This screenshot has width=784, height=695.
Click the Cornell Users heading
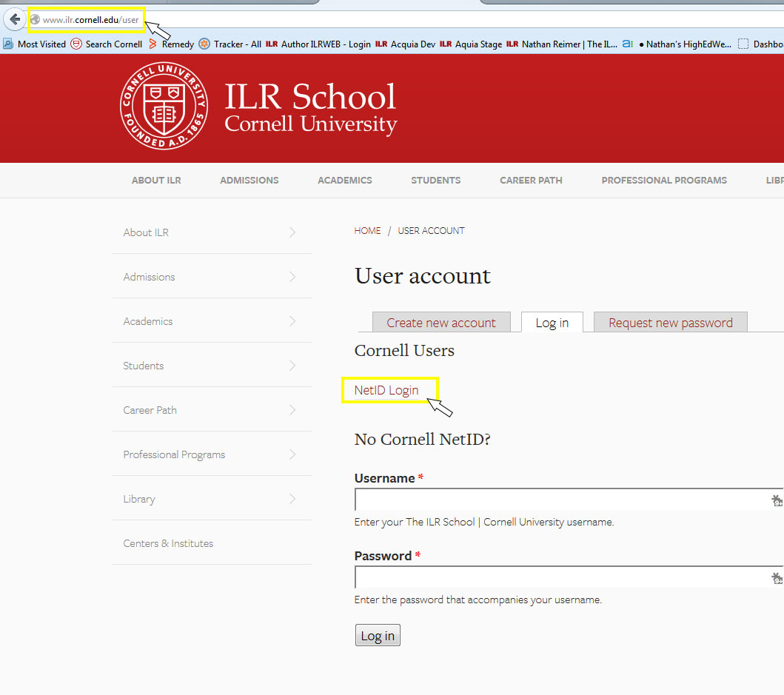[404, 351]
